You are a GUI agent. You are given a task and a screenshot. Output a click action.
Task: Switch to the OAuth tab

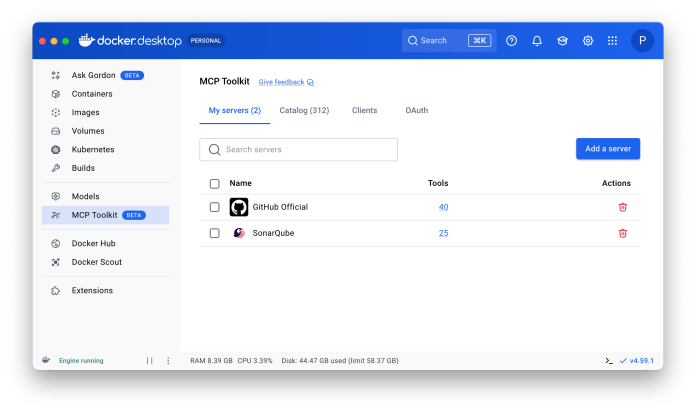[x=416, y=110]
